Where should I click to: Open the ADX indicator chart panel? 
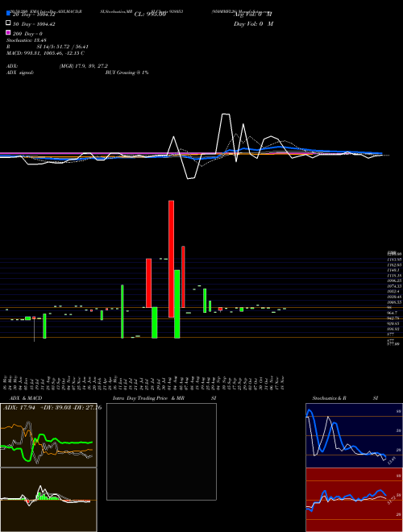pos(48,435)
